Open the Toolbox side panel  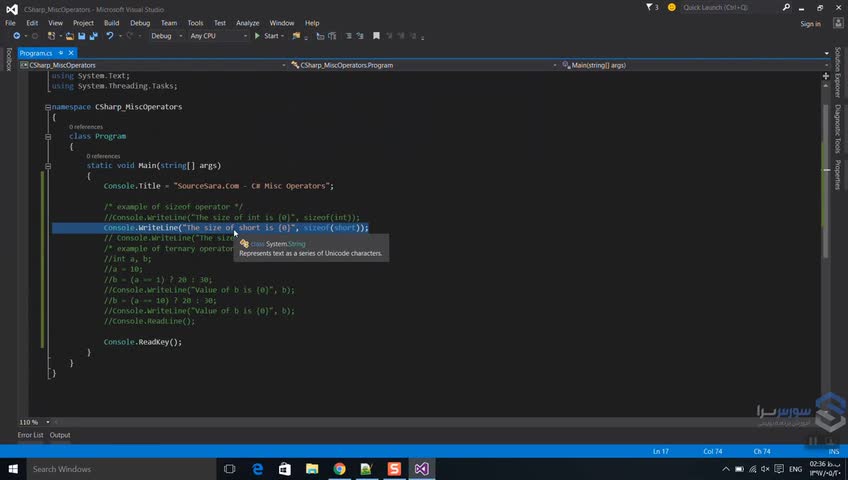pos(9,59)
